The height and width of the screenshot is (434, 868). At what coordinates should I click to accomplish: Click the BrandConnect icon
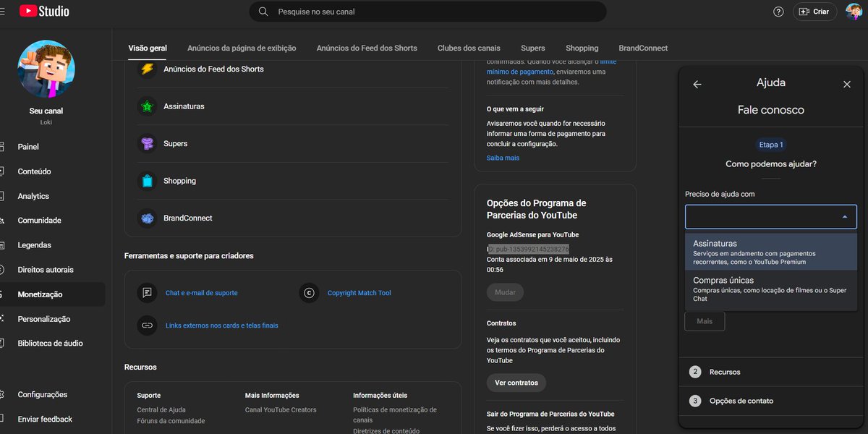point(148,218)
